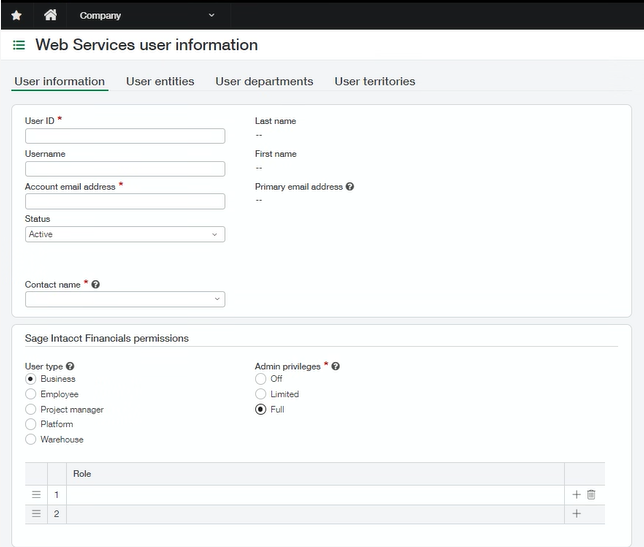This screenshot has width=644, height=547.
Task: Open the Company module dropdown
Action: (x=148, y=16)
